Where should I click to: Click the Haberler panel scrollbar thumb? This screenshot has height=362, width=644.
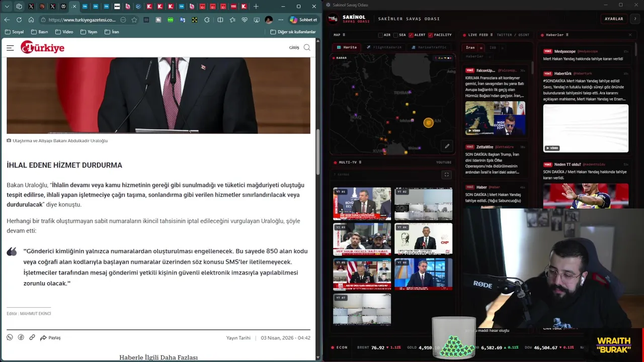[x=635, y=49]
